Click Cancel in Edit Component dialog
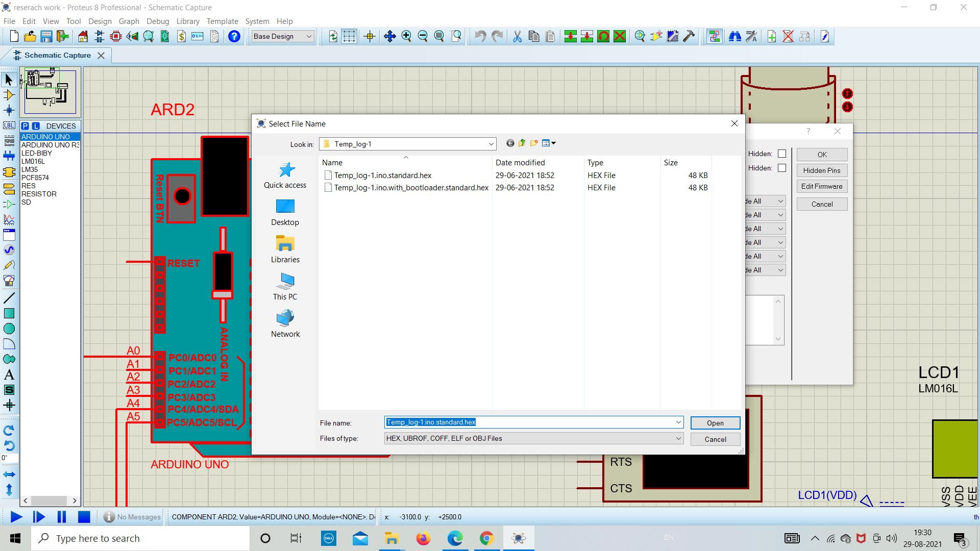This screenshot has height=551, width=980. (822, 204)
